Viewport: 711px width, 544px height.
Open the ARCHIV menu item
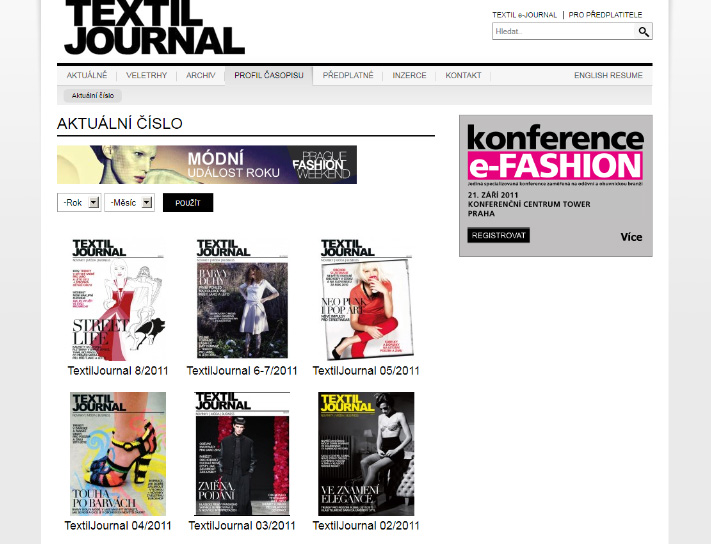pos(200,75)
